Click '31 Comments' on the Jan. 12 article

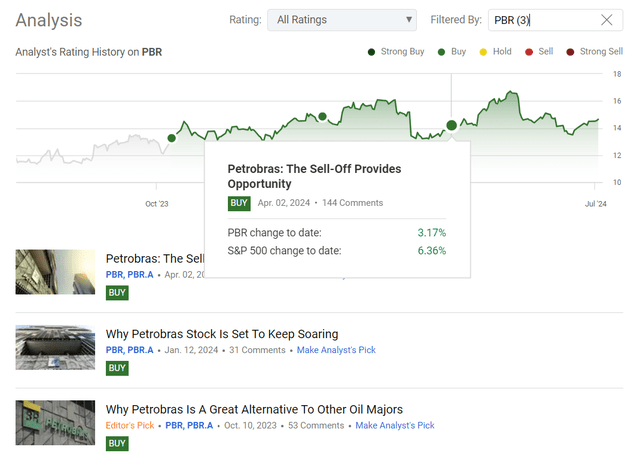[x=257, y=350]
